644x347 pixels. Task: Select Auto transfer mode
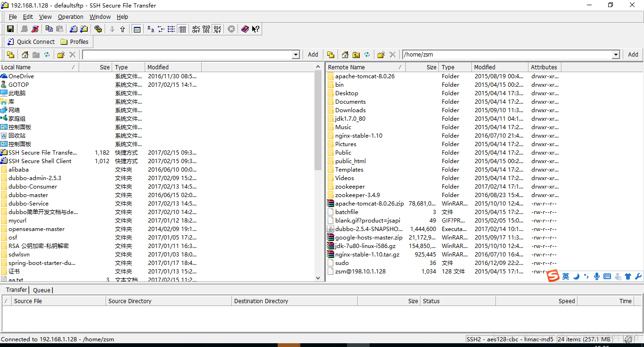217,29
